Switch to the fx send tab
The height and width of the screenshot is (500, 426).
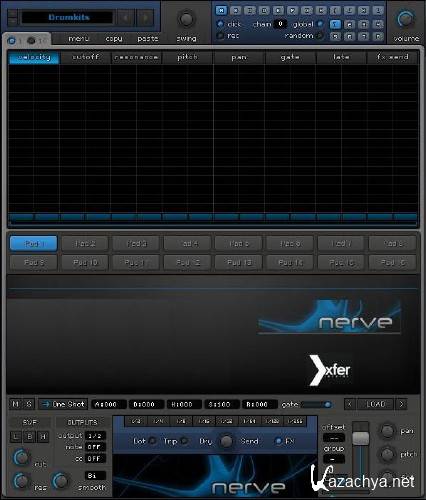[x=392, y=57]
